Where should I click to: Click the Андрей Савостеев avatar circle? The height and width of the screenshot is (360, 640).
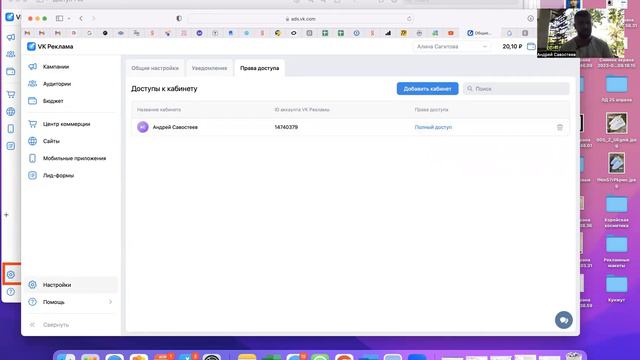142,127
